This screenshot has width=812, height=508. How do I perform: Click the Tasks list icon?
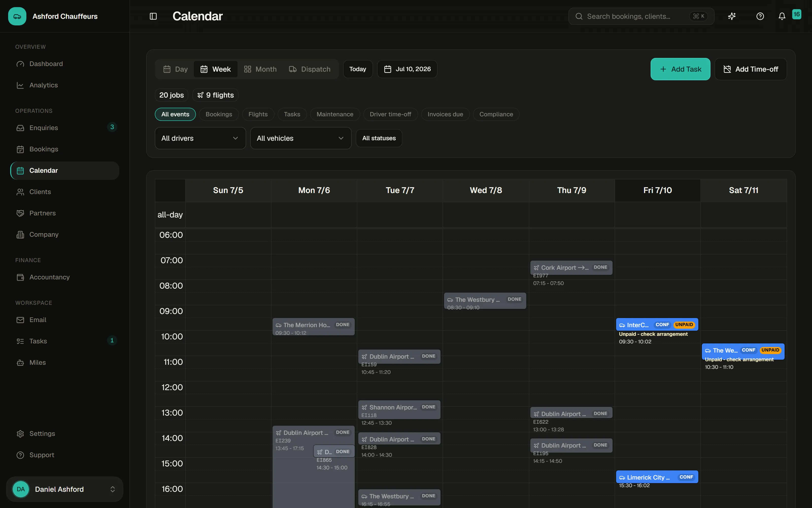pos(20,341)
